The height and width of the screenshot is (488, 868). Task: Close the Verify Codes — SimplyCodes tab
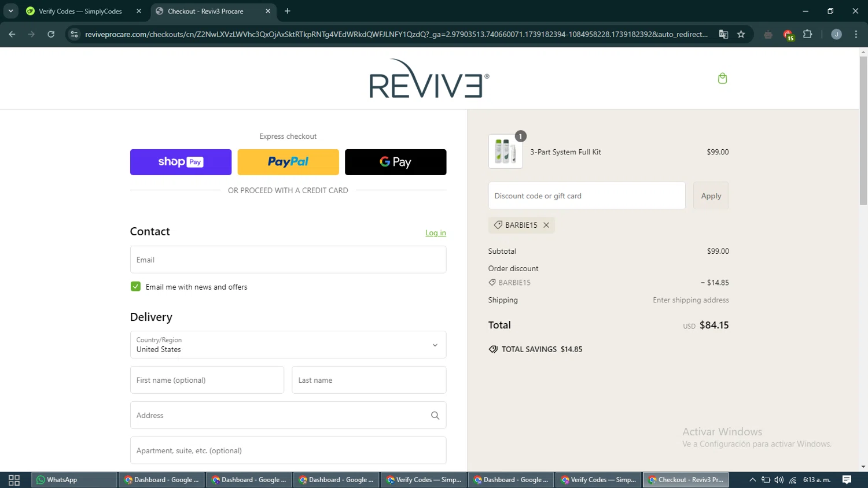(x=139, y=11)
